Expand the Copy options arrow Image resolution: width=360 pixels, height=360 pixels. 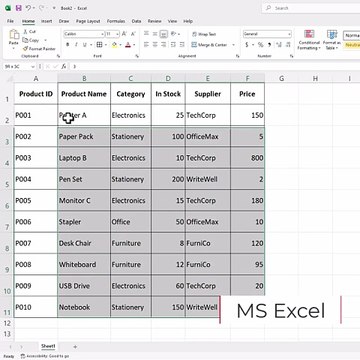[45, 40]
